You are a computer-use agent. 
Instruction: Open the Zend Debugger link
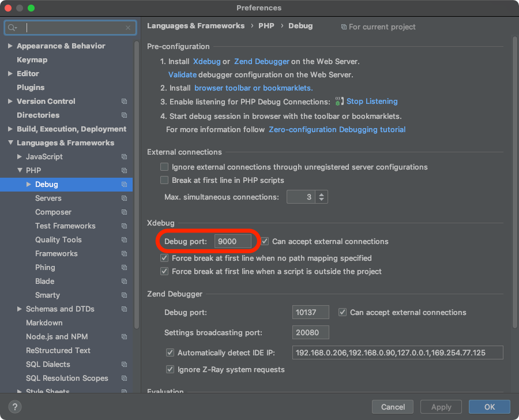click(262, 62)
